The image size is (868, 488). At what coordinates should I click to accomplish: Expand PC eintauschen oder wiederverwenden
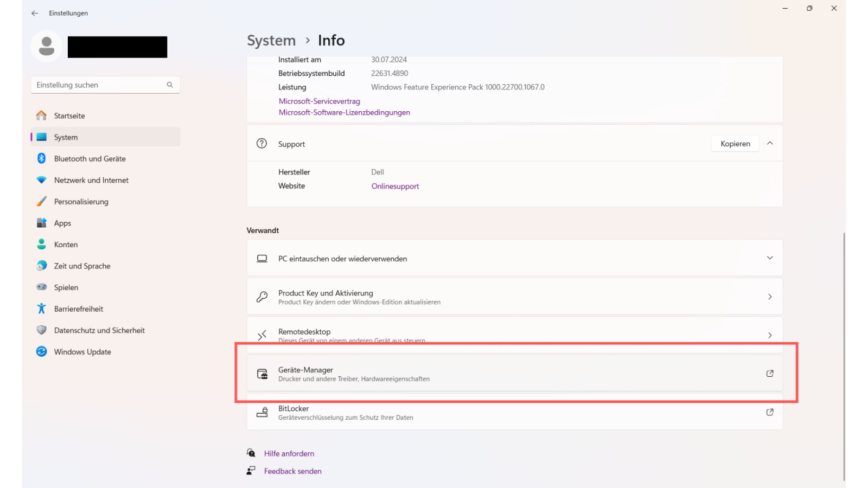tap(770, 258)
